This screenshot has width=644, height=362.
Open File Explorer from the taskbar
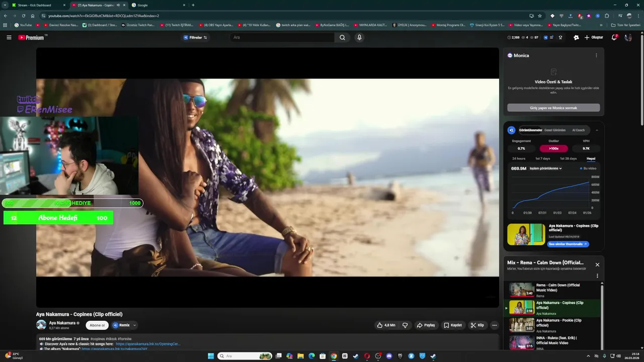pos(300,356)
